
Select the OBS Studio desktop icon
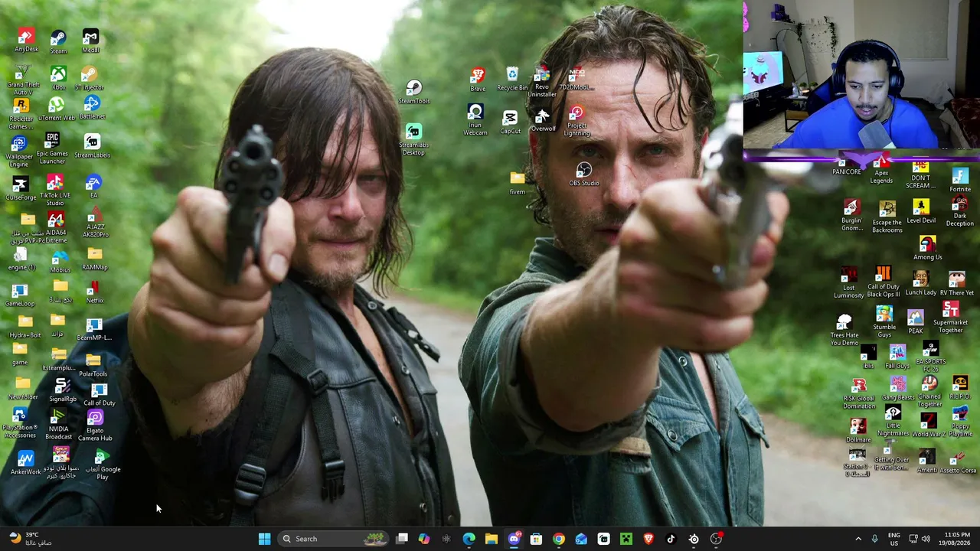[x=584, y=174]
